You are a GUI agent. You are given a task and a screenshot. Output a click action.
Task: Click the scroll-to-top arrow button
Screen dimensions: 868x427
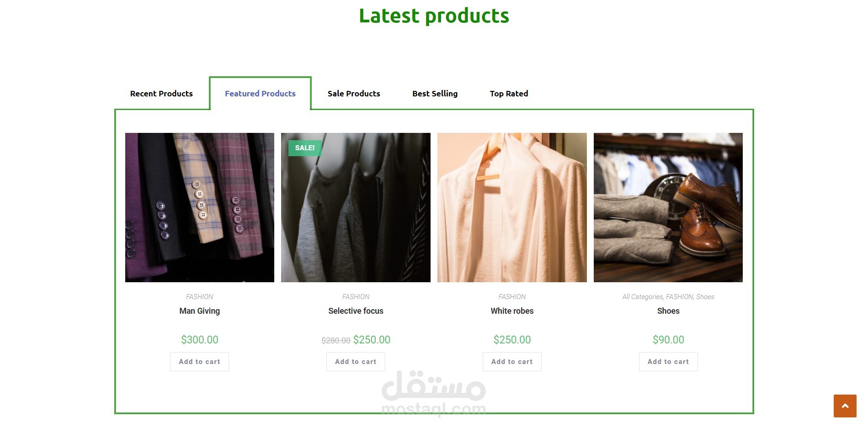[x=845, y=406]
